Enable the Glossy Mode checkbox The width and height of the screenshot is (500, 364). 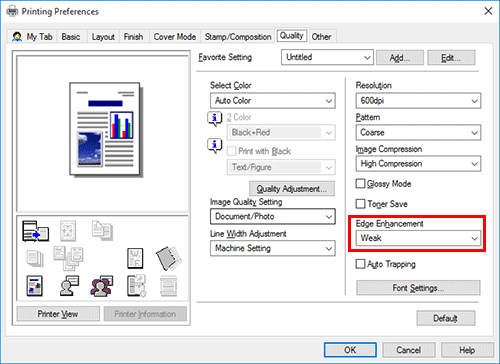point(360,184)
